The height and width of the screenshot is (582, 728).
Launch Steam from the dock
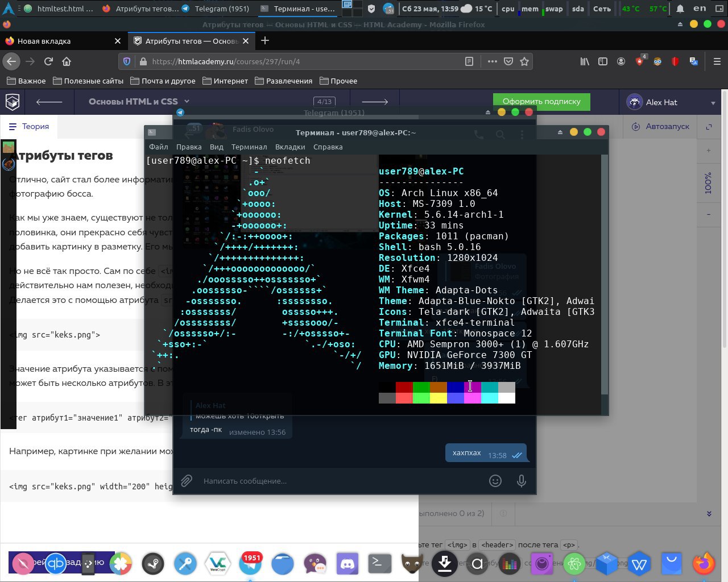pos(153,564)
